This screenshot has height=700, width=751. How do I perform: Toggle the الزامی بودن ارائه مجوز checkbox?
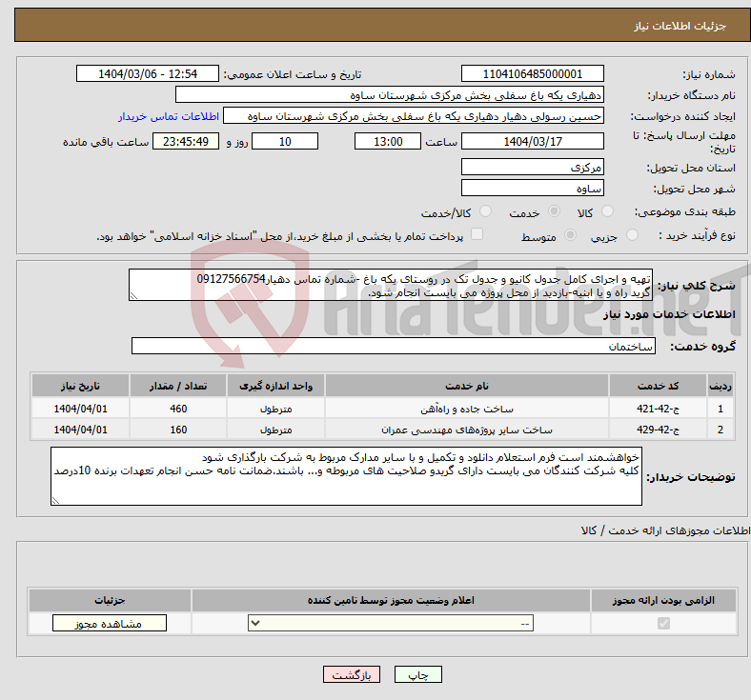(x=663, y=624)
